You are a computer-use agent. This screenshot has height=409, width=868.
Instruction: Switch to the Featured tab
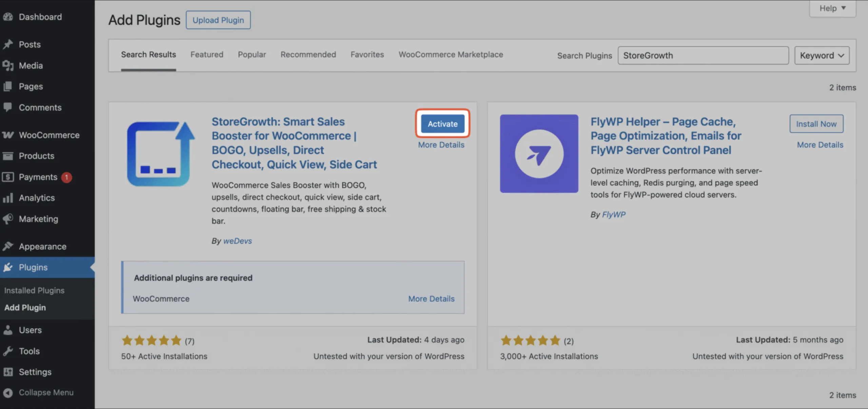tap(207, 54)
